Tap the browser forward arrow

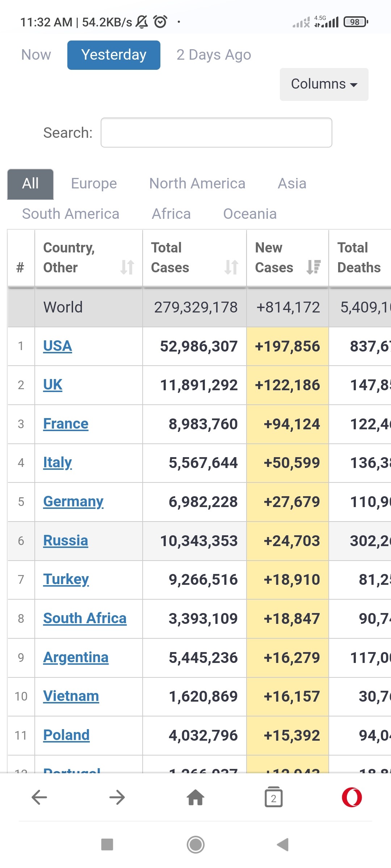tap(117, 797)
